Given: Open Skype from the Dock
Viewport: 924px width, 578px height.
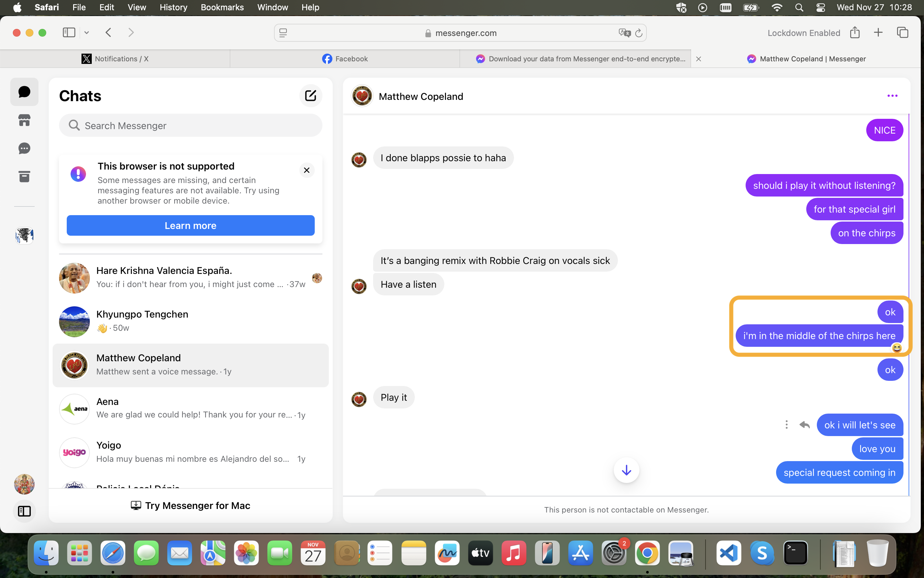Looking at the screenshot, I should coord(762,553).
